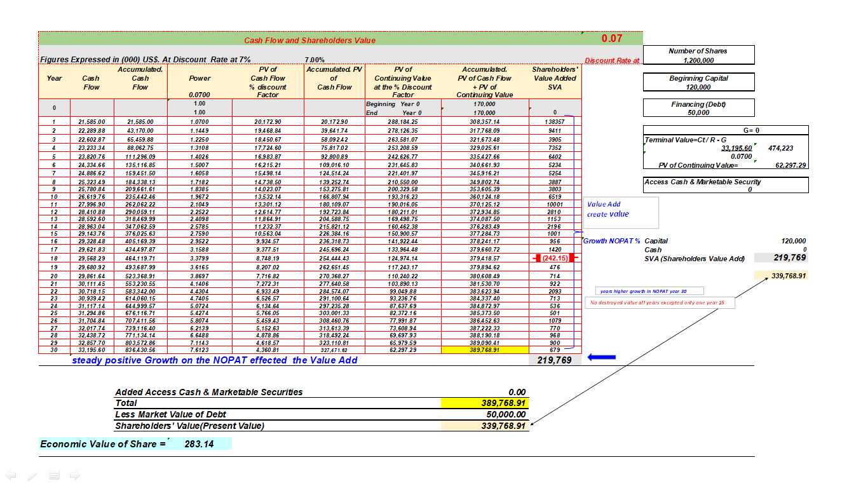Click the 'Discount Rate at' label
The width and height of the screenshot is (868, 488).
point(613,61)
